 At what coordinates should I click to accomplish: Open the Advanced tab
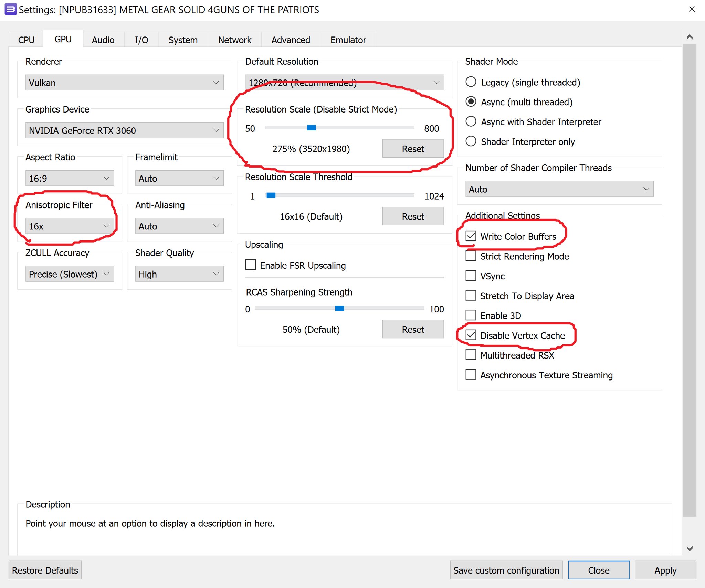[x=291, y=40]
